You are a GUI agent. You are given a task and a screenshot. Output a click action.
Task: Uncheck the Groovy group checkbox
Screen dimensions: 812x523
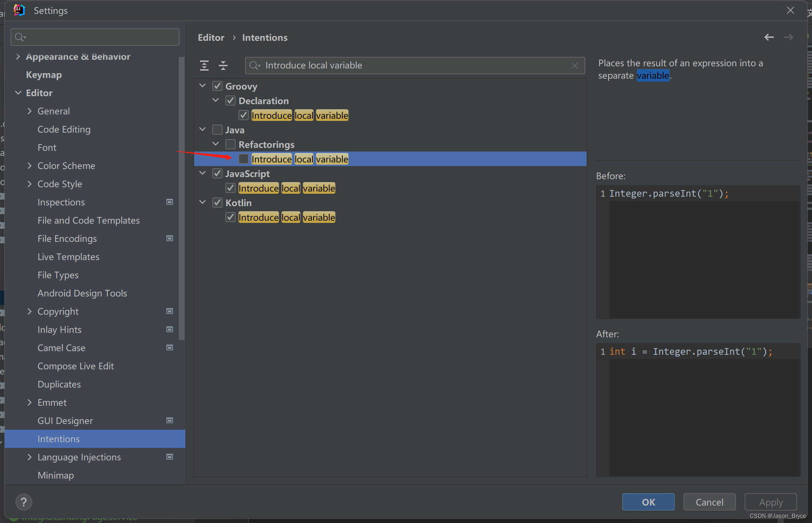217,86
